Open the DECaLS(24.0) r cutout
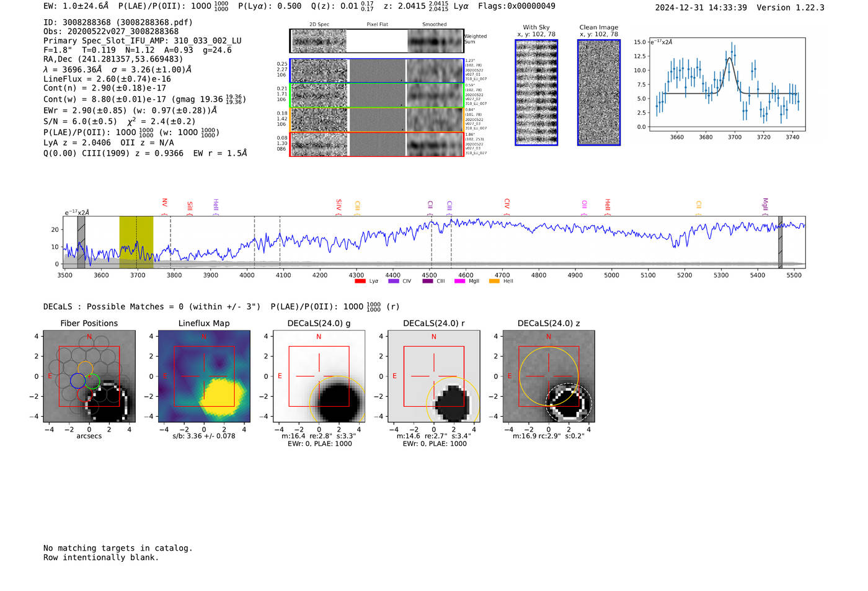868x591 pixels. click(x=433, y=376)
